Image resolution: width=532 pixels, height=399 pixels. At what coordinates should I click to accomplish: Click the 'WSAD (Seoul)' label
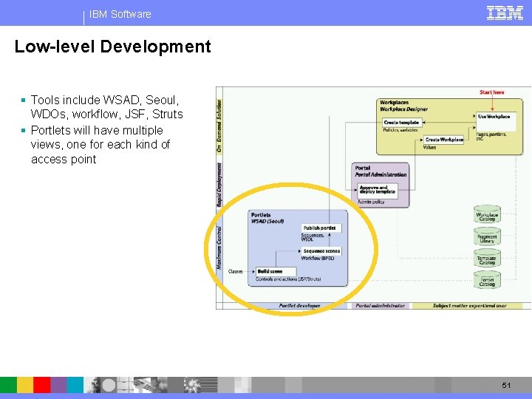tap(267, 222)
